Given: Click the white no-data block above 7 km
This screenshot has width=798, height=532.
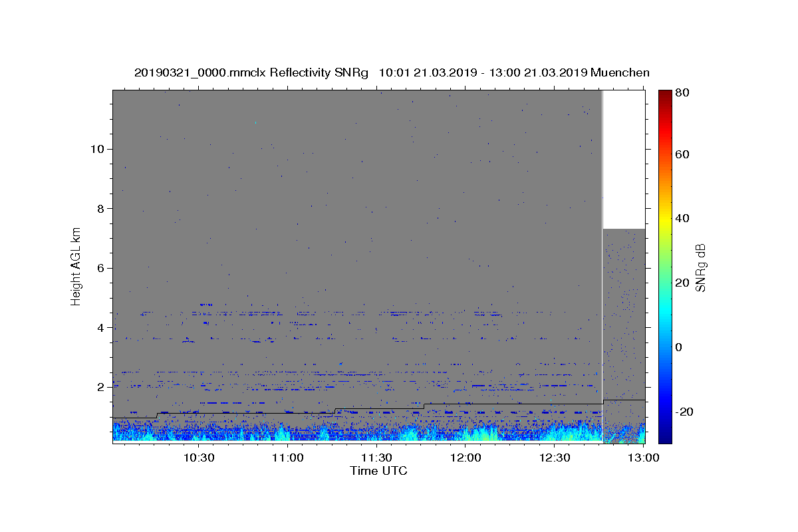Looking at the screenshot, I should (x=624, y=160).
